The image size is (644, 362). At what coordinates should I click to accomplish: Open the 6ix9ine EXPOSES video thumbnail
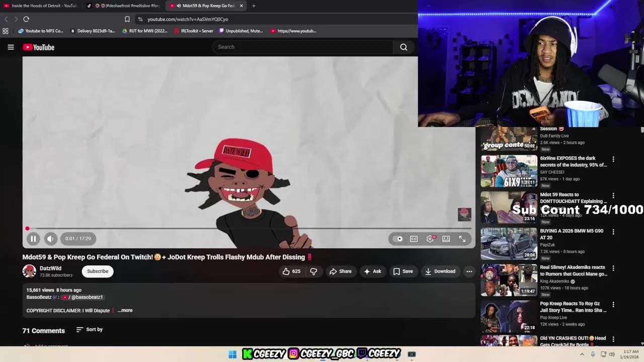click(x=509, y=171)
